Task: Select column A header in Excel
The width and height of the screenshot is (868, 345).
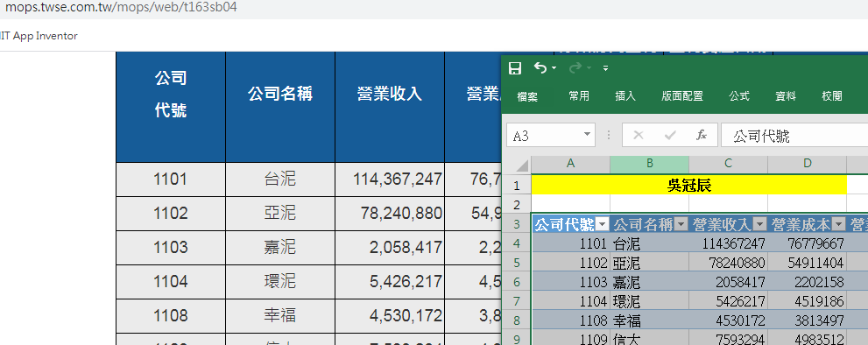Action: click(571, 164)
